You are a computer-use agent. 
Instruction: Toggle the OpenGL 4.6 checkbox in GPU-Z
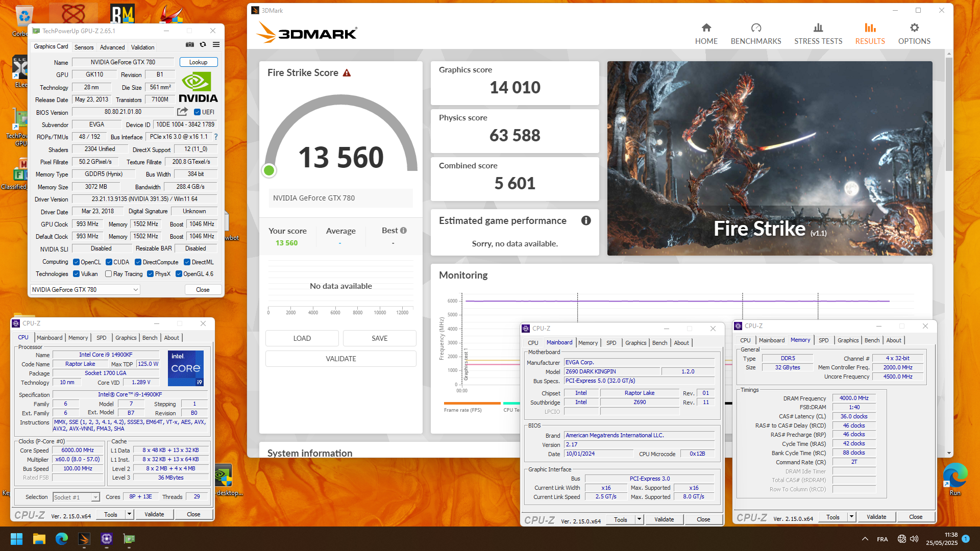(x=179, y=274)
